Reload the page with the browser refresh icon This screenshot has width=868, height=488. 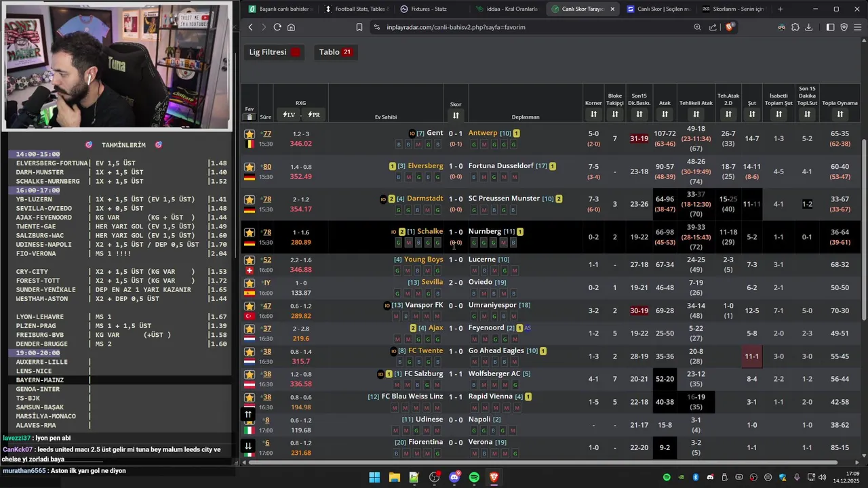coord(277,27)
